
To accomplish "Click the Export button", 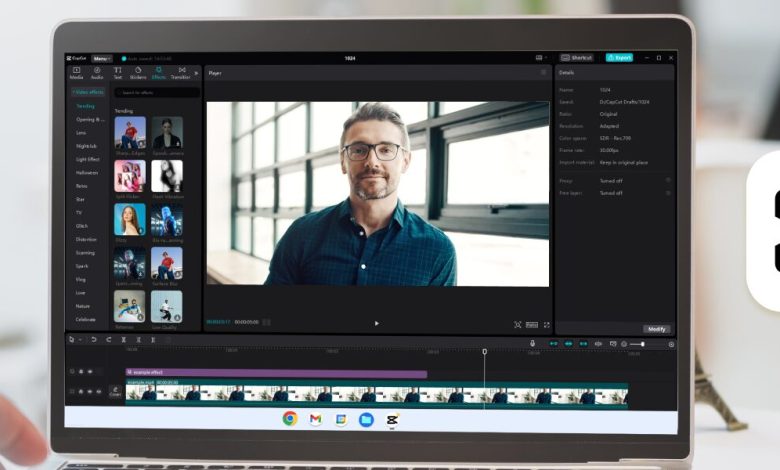I will [x=619, y=58].
